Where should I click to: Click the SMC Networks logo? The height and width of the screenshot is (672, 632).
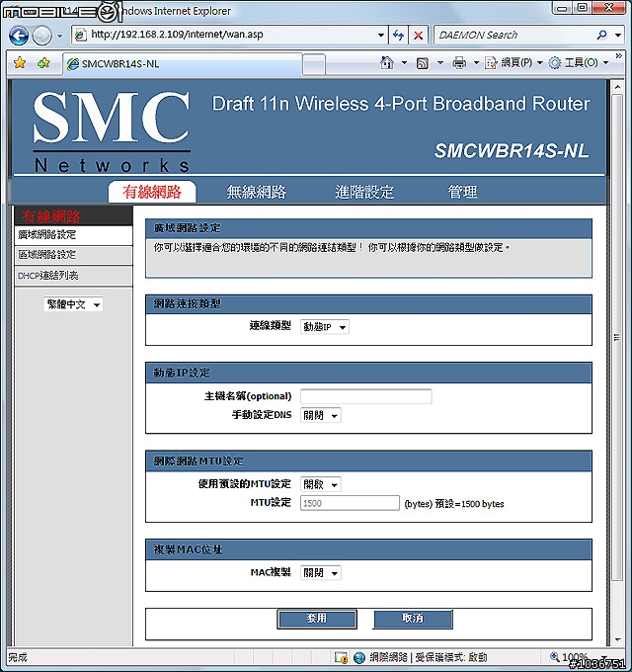[112, 130]
